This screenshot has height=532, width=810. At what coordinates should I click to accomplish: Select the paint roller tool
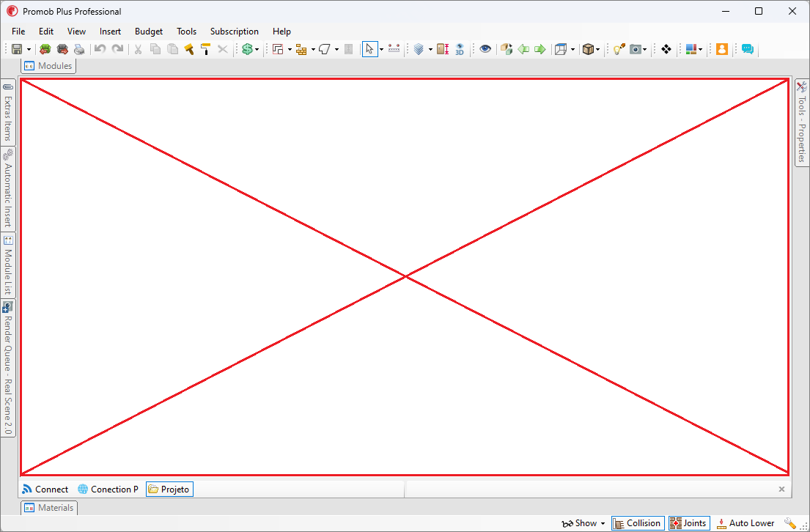[x=205, y=49]
